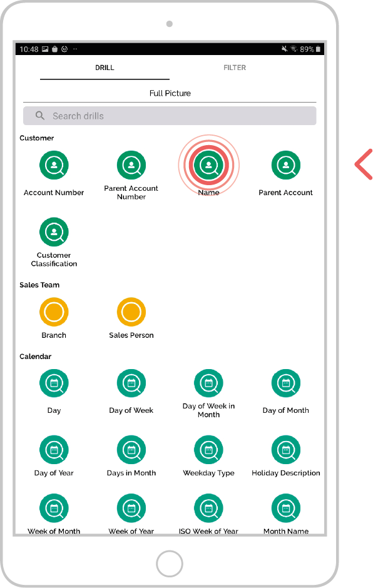Click the Search drills input field
This screenshot has width=373, height=588.
pos(170,116)
